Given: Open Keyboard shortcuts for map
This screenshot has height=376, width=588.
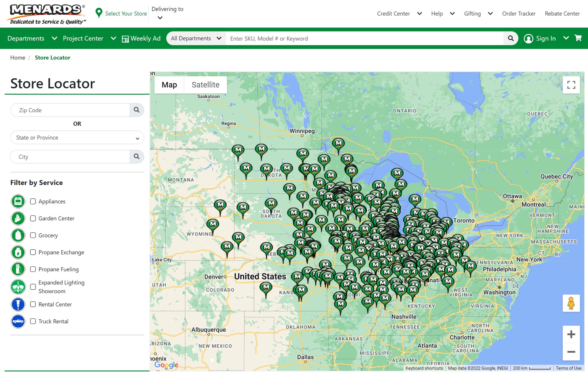Looking at the screenshot, I should (424, 368).
